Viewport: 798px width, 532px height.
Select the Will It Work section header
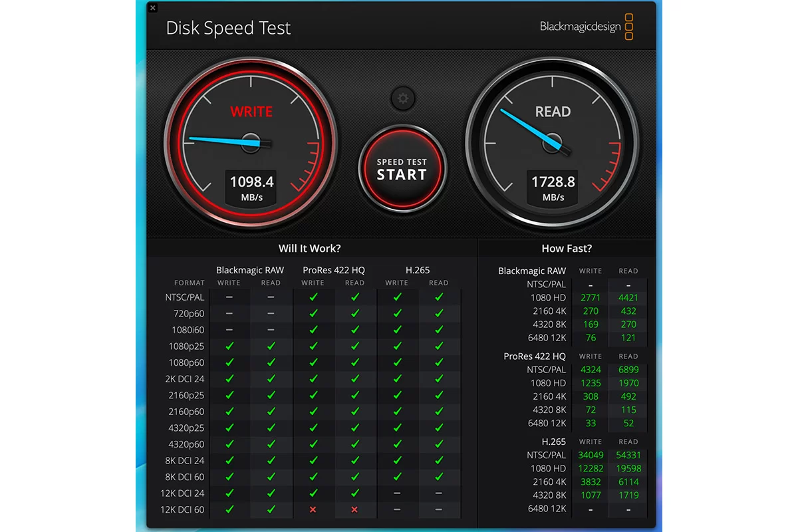point(310,248)
